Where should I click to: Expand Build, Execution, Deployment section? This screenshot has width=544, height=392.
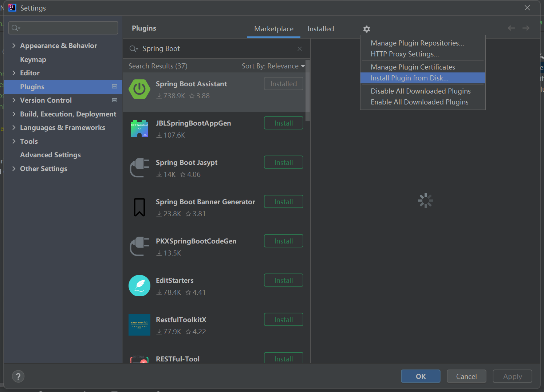pyautogui.click(x=14, y=114)
